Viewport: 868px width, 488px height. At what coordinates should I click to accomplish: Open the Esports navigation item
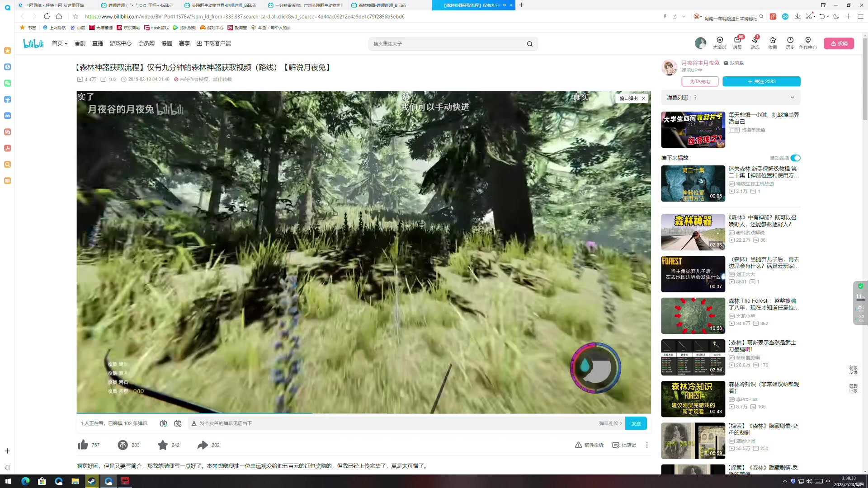click(184, 43)
